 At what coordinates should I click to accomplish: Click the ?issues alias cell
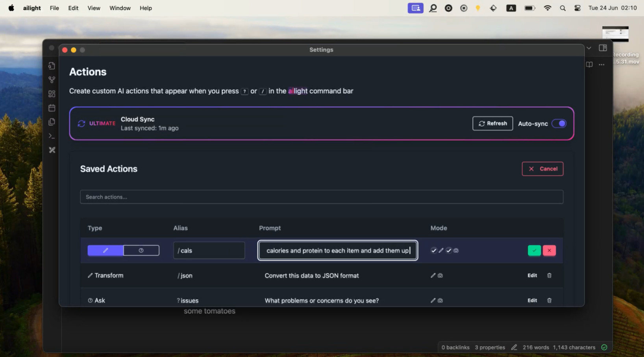tap(187, 300)
